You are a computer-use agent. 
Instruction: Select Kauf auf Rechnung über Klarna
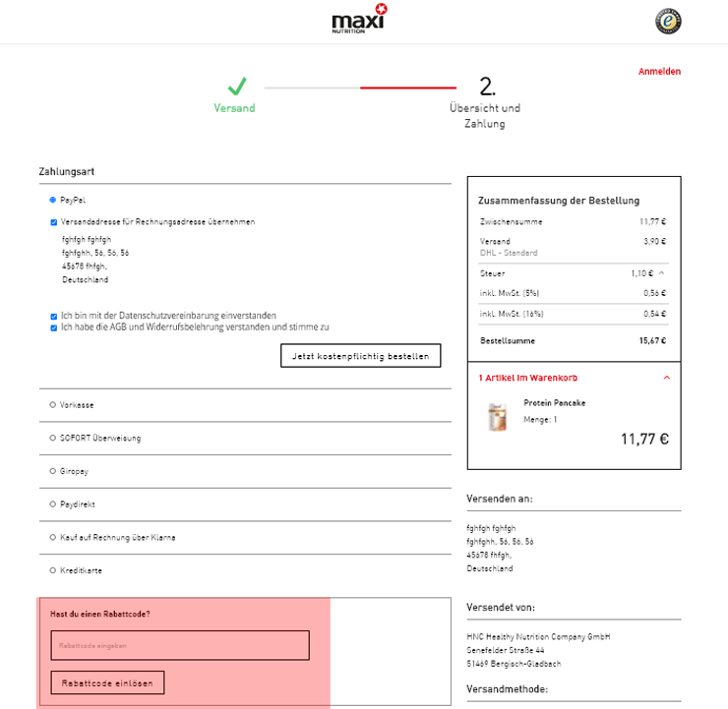pyautogui.click(x=53, y=537)
